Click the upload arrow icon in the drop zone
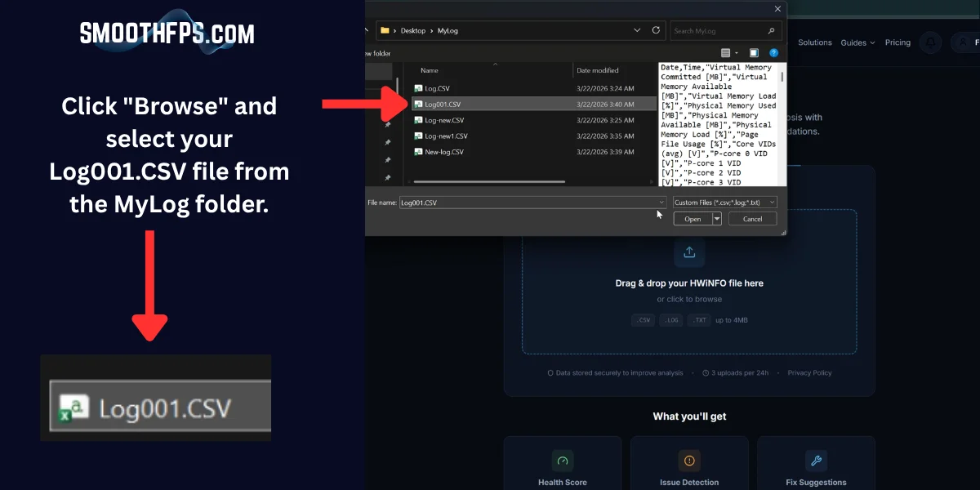 [x=689, y=252]
